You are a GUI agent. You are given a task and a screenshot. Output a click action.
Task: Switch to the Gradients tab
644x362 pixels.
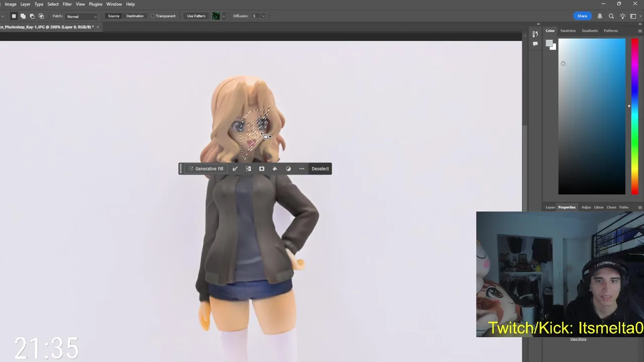(x=590, y=31)
